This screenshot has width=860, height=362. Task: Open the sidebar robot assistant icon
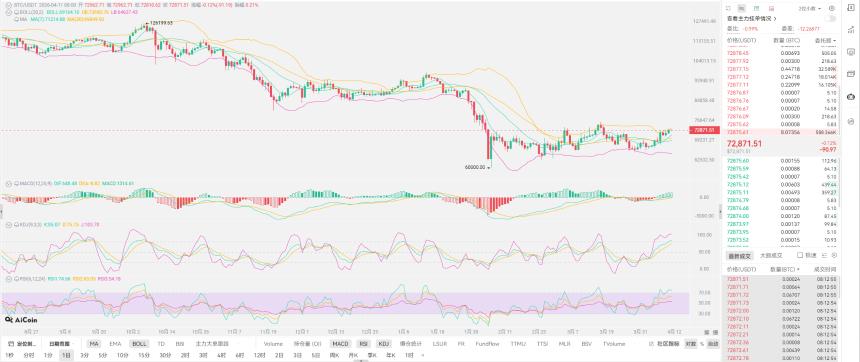pyautogui.click(x=851, y=97)
